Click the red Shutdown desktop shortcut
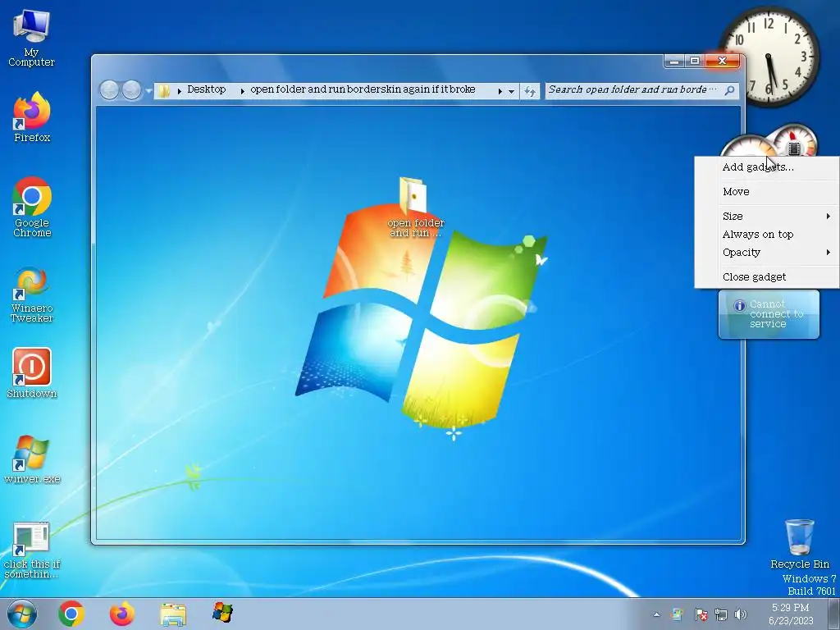Viewport: 840px width, 630px height. pyautogui.click(x=32, y=373)
